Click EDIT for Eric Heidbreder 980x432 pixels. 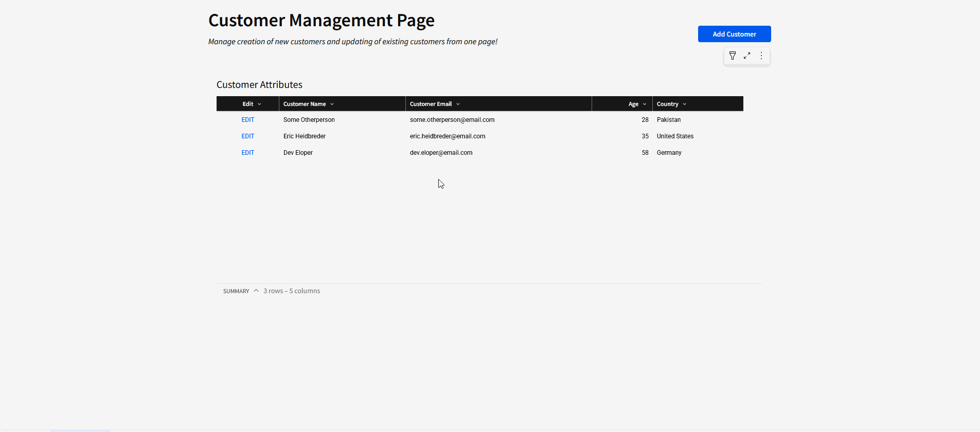coord(248,136)
